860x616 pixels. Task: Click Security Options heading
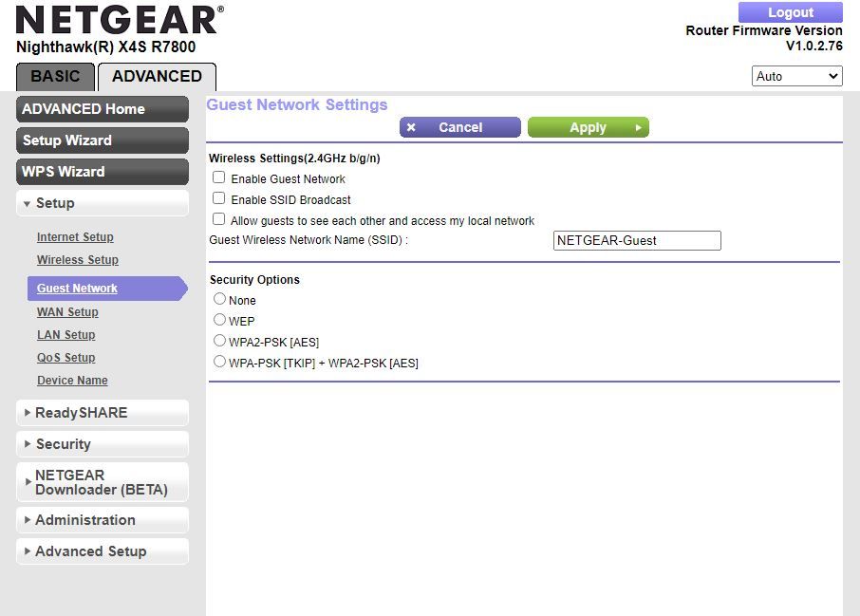coord(254,280)
